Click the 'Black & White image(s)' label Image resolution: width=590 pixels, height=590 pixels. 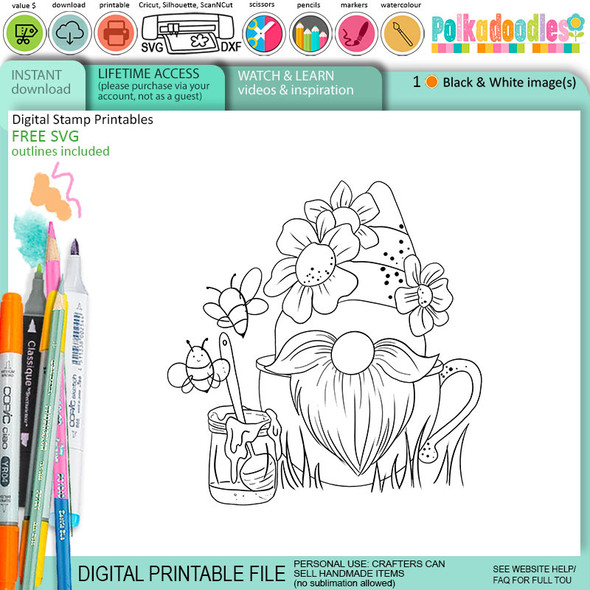click(509, 82)
